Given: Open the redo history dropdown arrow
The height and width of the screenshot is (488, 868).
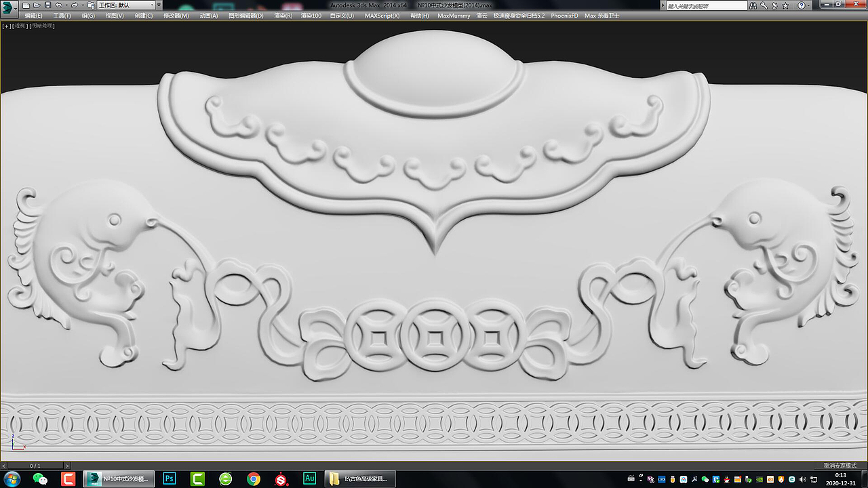Looking at the screenshot, I should coord(83,5).
